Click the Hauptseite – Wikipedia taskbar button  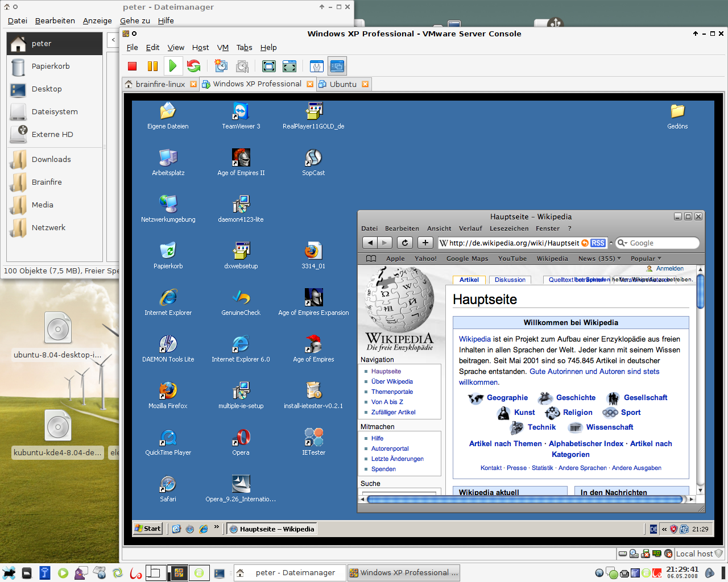point(271,529)
